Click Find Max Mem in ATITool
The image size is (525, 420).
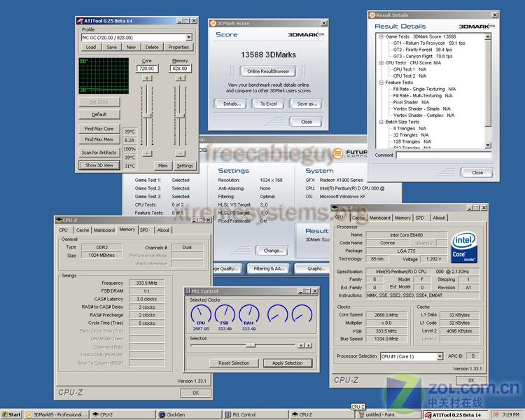(99, 139)
